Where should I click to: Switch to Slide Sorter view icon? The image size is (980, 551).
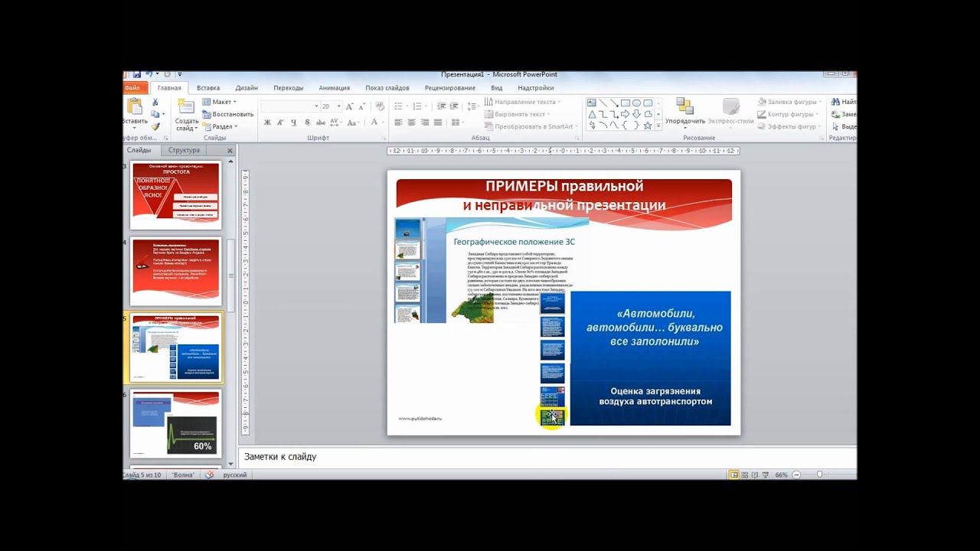click(x=744, y=474)
